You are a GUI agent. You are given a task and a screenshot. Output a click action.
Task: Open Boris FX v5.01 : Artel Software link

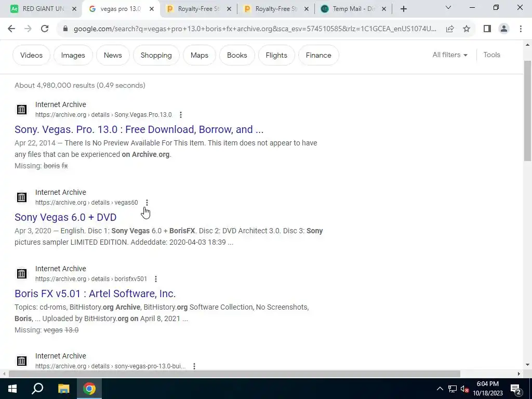95,294
